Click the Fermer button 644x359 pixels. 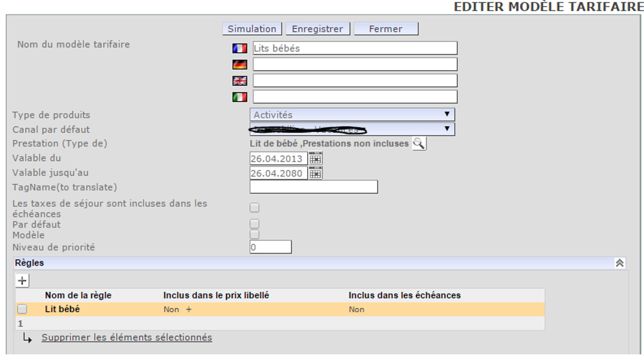click(386, 29)
